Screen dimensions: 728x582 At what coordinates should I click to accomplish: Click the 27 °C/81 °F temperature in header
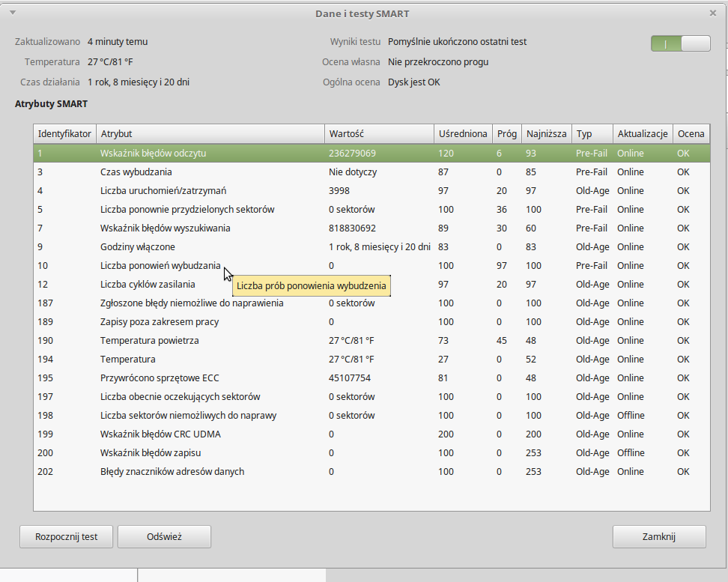point(111,61)
